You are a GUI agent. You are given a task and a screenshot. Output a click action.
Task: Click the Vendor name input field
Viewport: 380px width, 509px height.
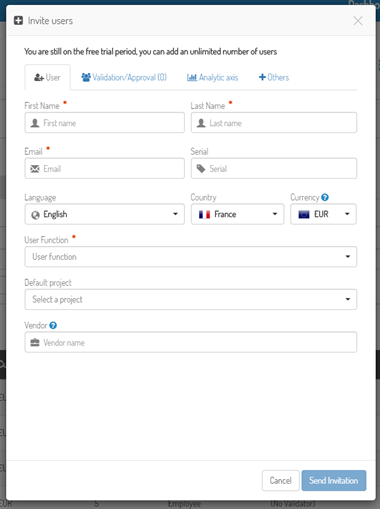[191, 342]
